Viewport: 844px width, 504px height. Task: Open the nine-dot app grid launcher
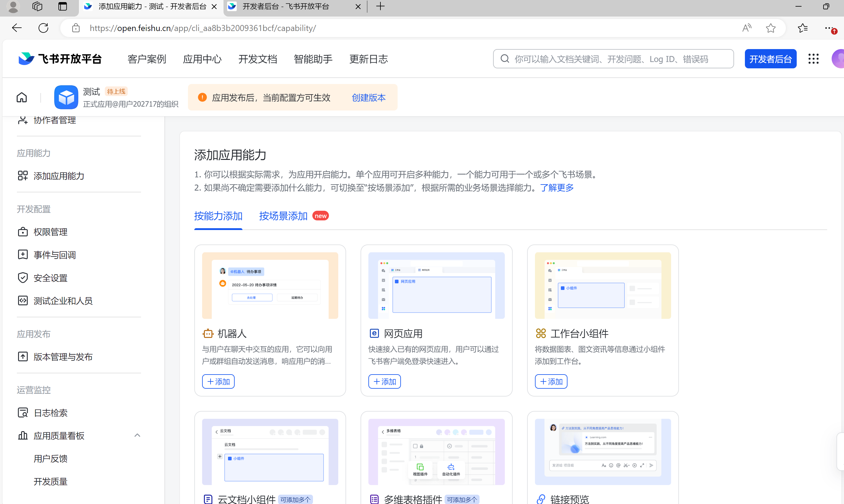point(813,59)
